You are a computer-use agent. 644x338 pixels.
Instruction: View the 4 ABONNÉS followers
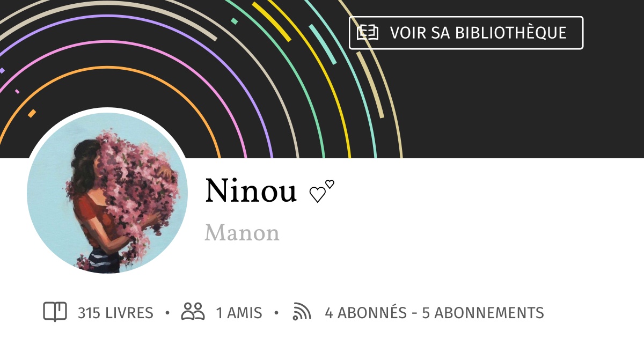click(x=365, y=313)
